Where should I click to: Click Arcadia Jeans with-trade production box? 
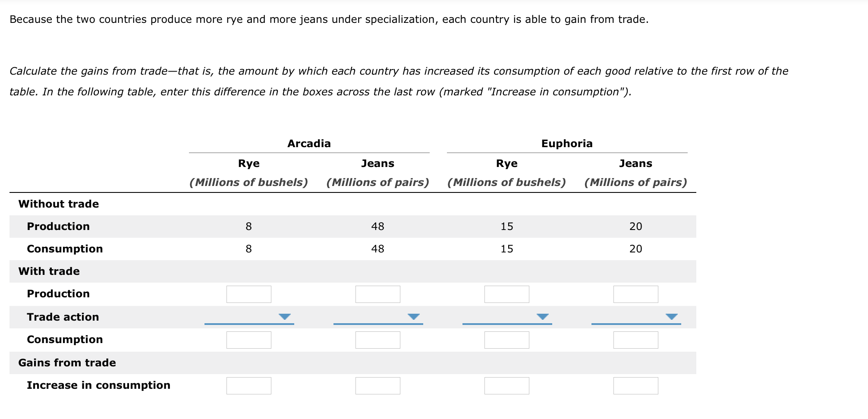[x=378, y=294]
